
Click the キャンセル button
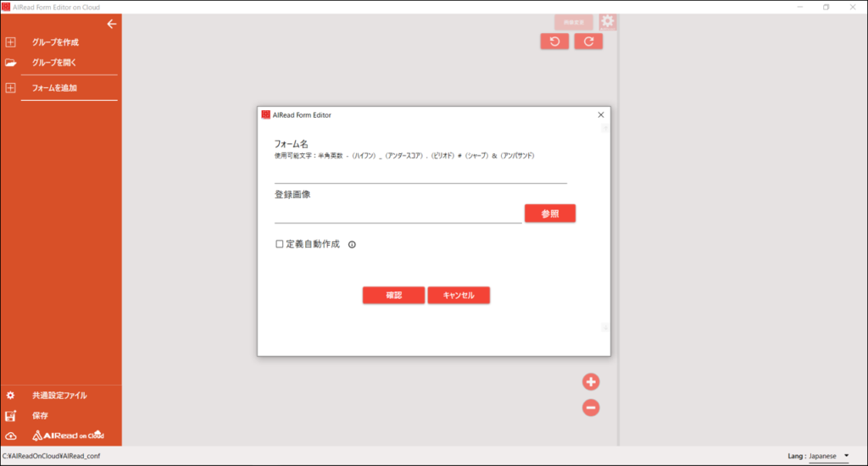[459, 295]
